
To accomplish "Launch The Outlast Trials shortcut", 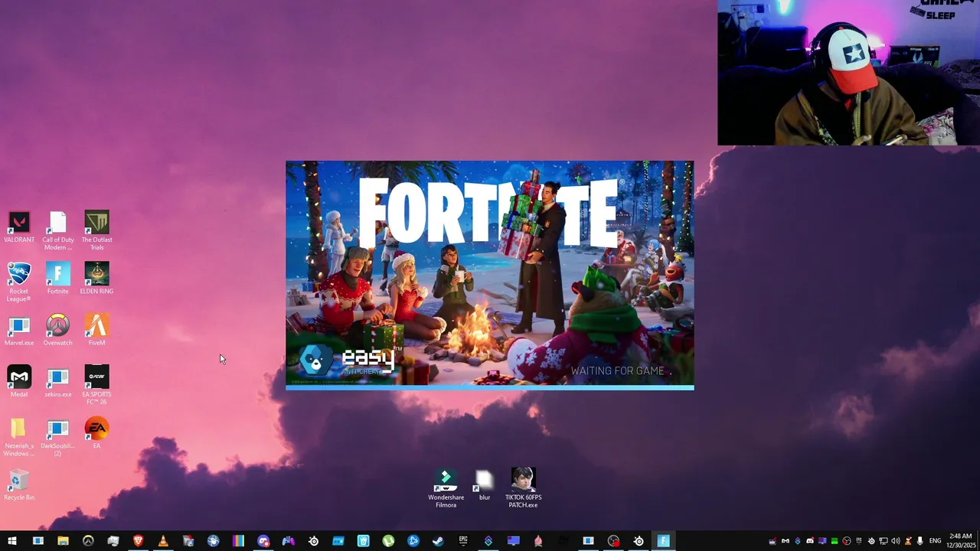I will pyautogui.click(x=96, y=231).
